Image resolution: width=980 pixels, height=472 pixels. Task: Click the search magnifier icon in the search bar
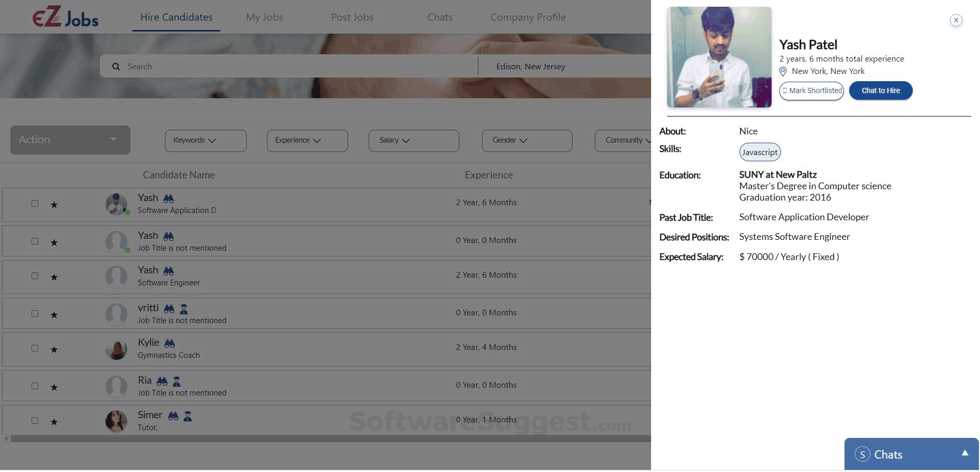point(116,66)
